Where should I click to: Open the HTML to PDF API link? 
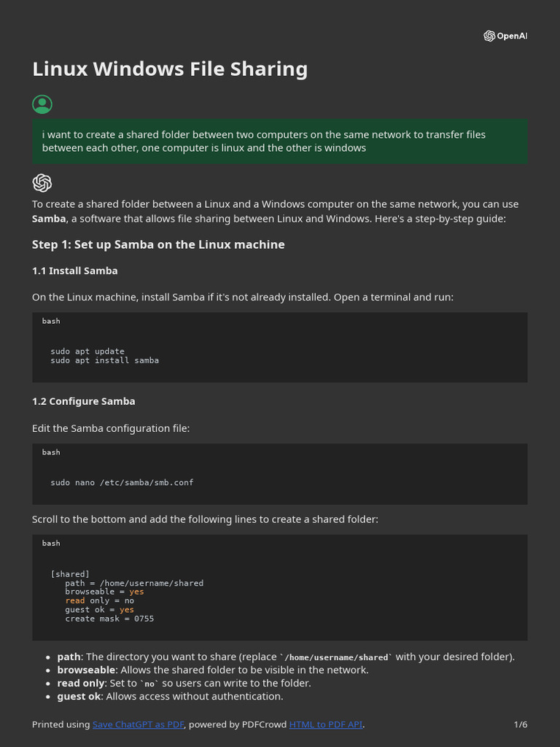point(326,724)
